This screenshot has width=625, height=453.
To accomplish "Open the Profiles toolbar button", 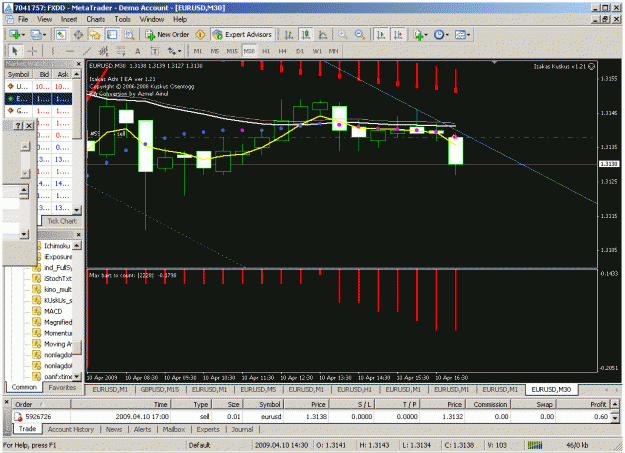I will click(38, 35).
